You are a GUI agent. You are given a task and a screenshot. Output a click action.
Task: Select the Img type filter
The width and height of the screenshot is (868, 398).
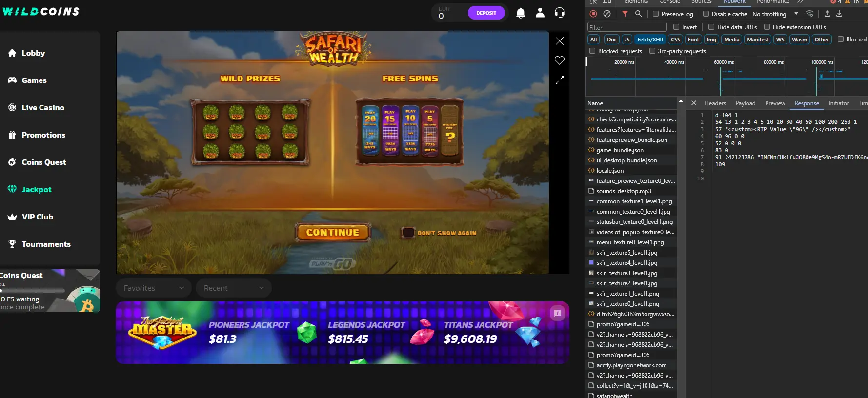coord(711,40)
